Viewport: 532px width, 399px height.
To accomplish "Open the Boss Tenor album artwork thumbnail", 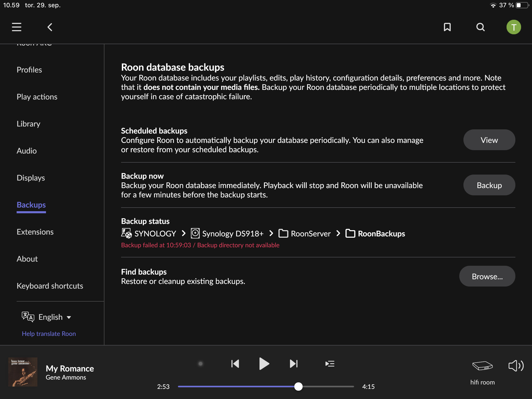I will [x=23, y=372].
